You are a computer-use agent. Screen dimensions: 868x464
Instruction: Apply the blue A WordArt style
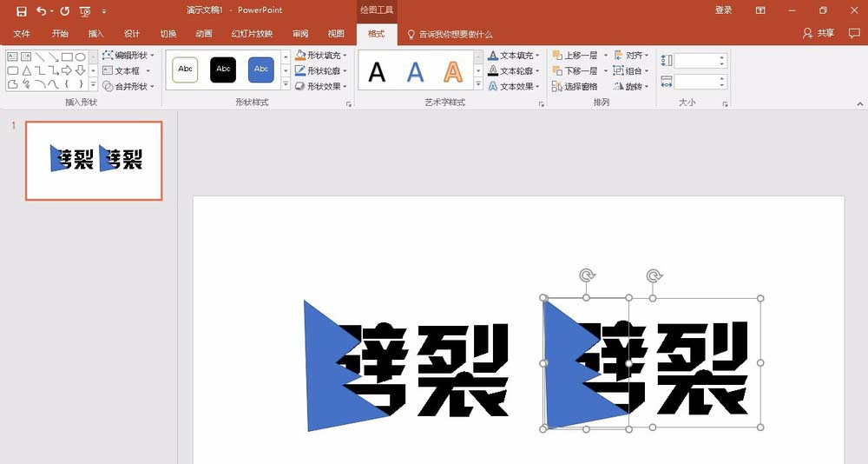[415, 71]
